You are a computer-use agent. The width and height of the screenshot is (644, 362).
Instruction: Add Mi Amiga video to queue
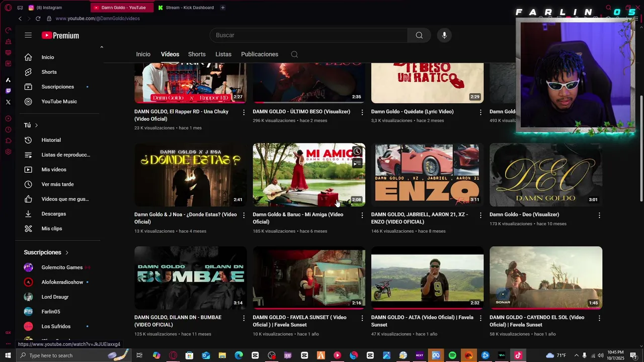357,163
